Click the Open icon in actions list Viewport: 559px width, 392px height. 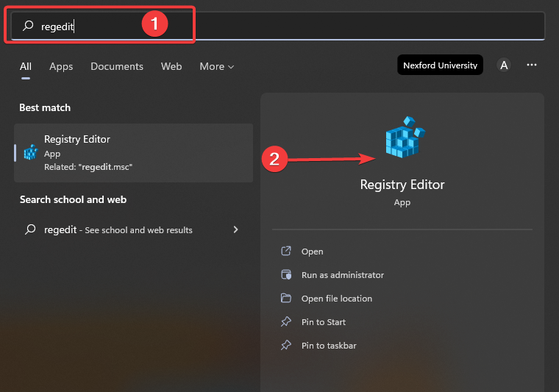click(x=286, y=252)
